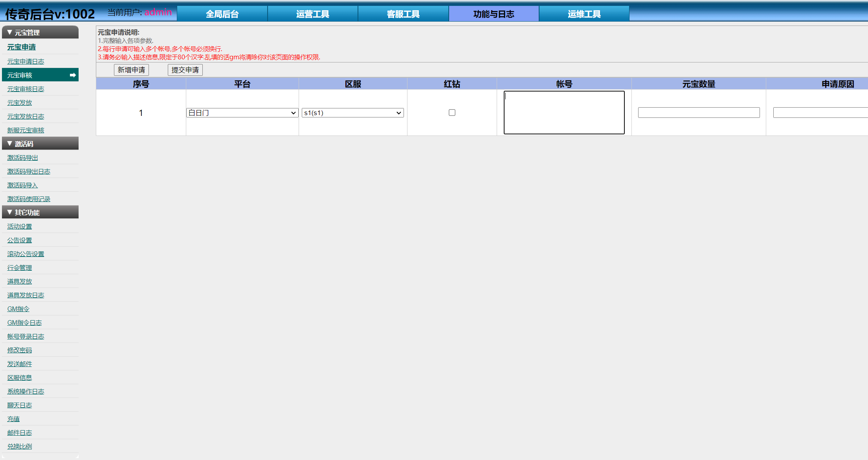868x460 pixels.
Task: Click the 申请原因 input field
Action: [820, 113]
